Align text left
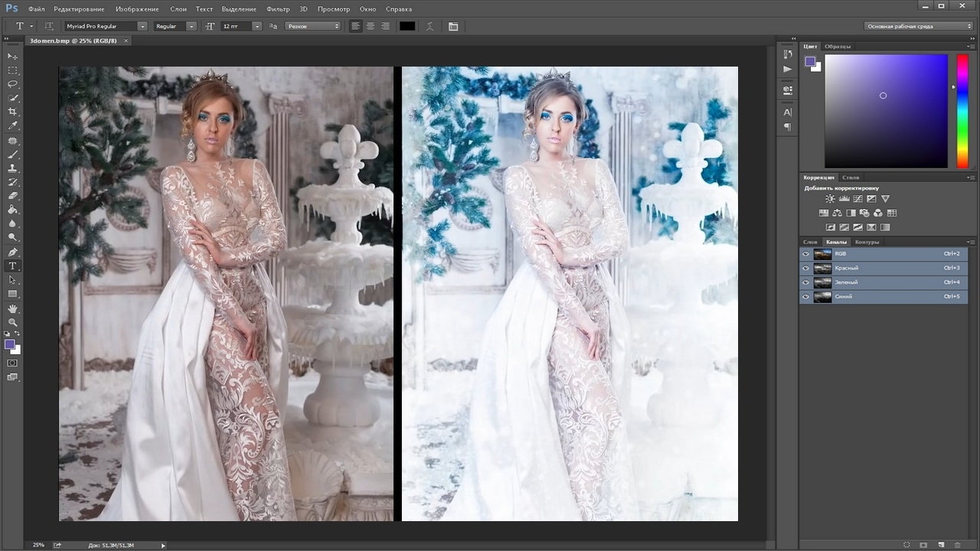Image resolution: width=980 pixels, height=551 pixels. pyautogui.click(x=356, y=26)
